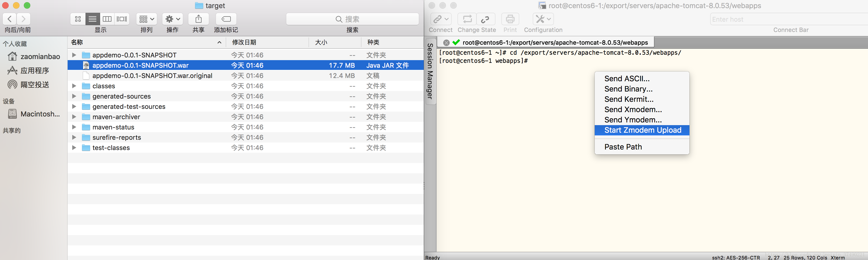
Task: Open SecureCRT Configuration tools dropdown
Action: tap(543, 19)
